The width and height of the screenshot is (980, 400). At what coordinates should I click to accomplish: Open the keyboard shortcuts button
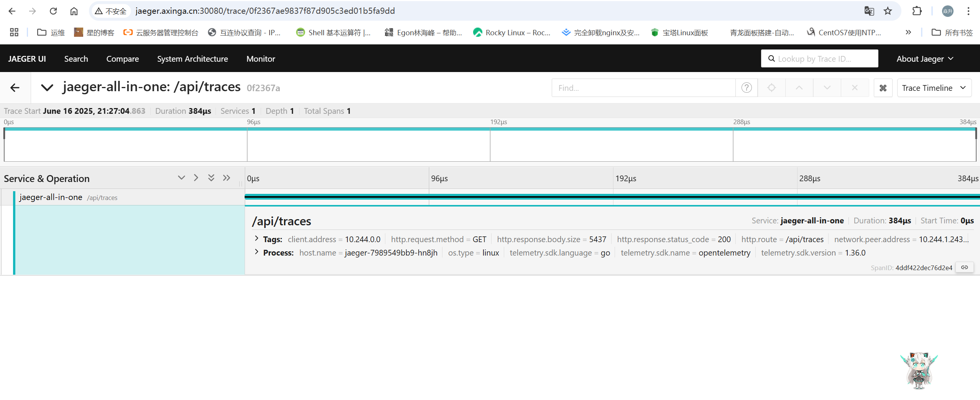pos(883,88)
